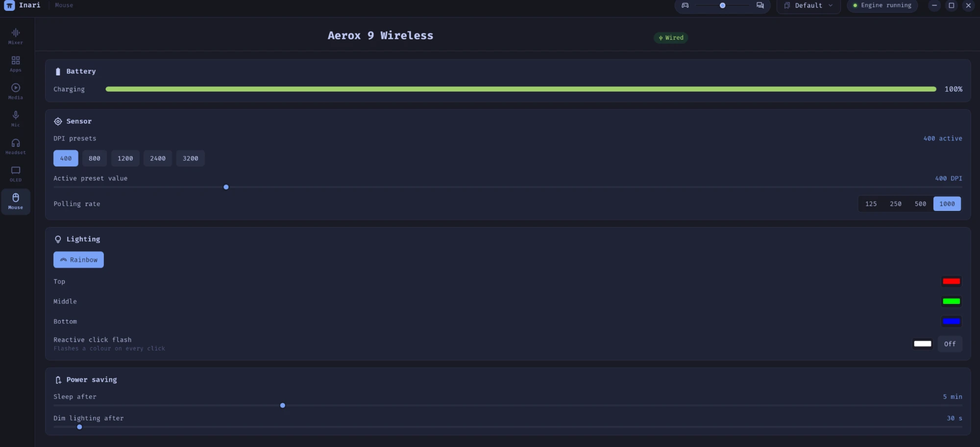Click the Engine running status pill
This screenshot has width=980, height=447.
(882, 5)
